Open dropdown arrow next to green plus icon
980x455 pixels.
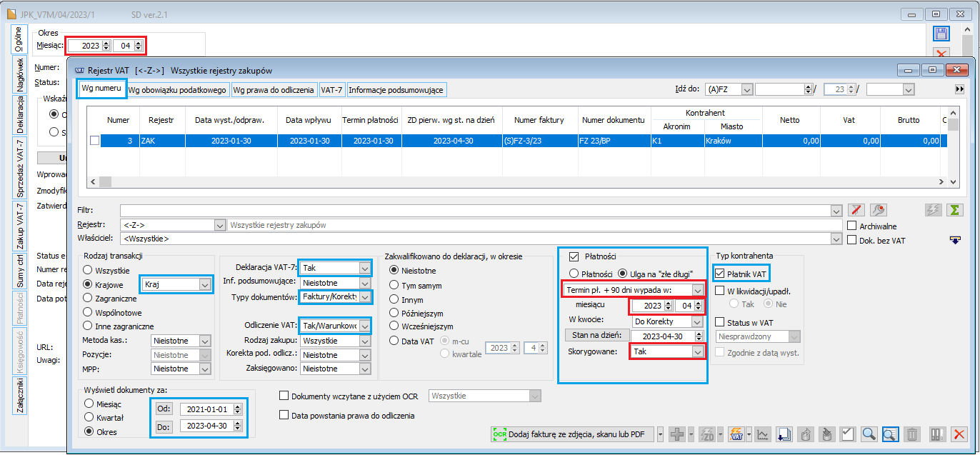click(x=692, y=434)
